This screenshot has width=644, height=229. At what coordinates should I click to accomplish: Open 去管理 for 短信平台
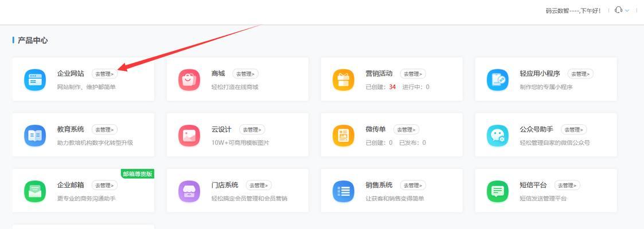[x=567, y=185]
